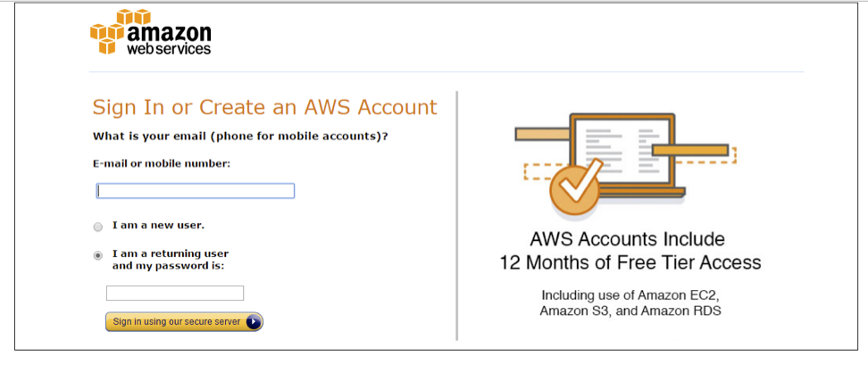Click the '12 Months of Free Tier Access' text
868x381 pixels.
630,262
